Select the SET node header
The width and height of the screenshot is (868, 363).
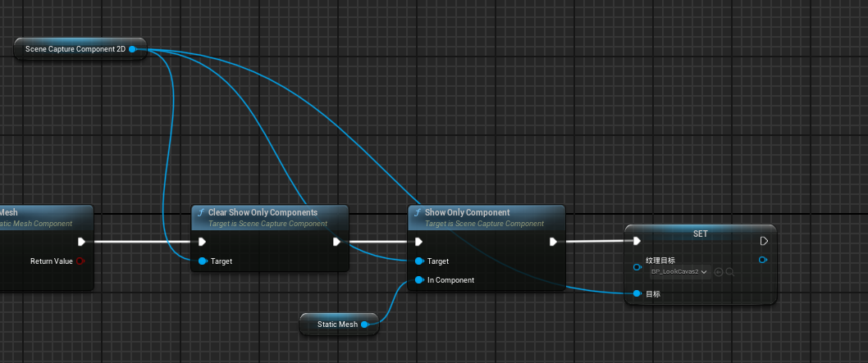[700, 234]
